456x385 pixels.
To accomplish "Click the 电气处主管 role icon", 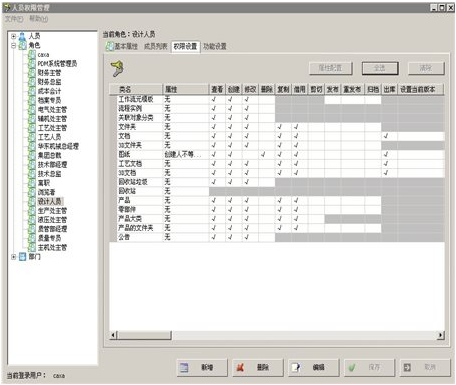I will tap(32, 109).
